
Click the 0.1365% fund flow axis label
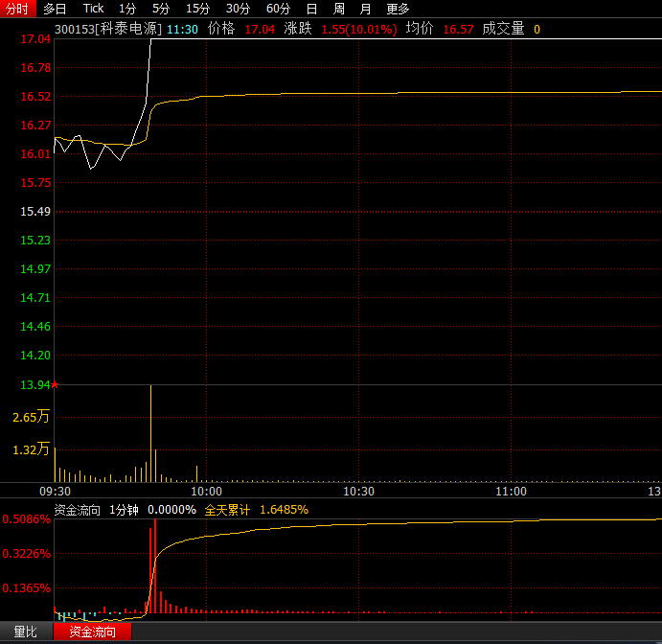[27, 587]
